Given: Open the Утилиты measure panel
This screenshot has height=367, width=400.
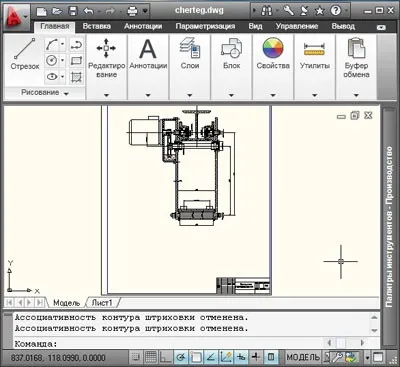Looking at the screenshot, I should [314, 49].
